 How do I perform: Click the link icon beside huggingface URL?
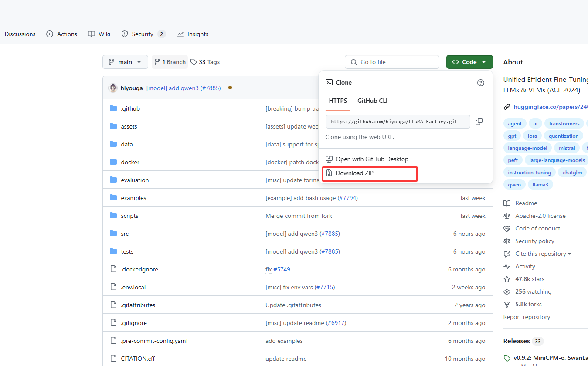pyautogui.click(x=506, y=107)
